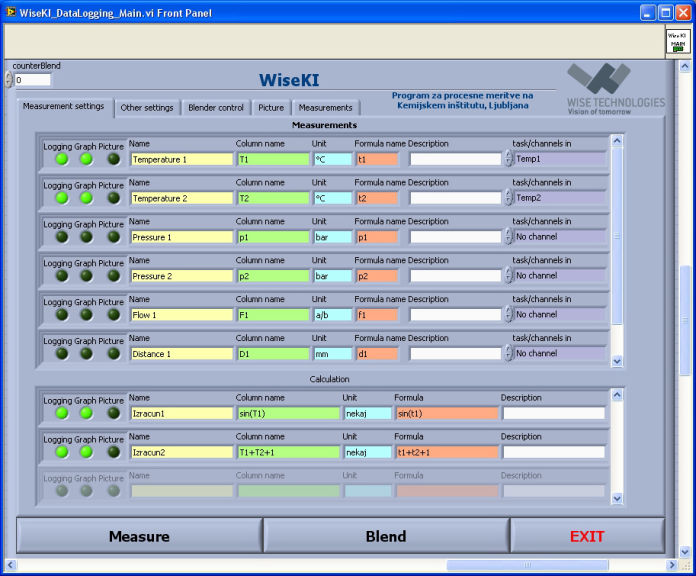Click the VI connector icon top-right
The width and height of the screenshot is (696, 576).
tap(677, 41)
